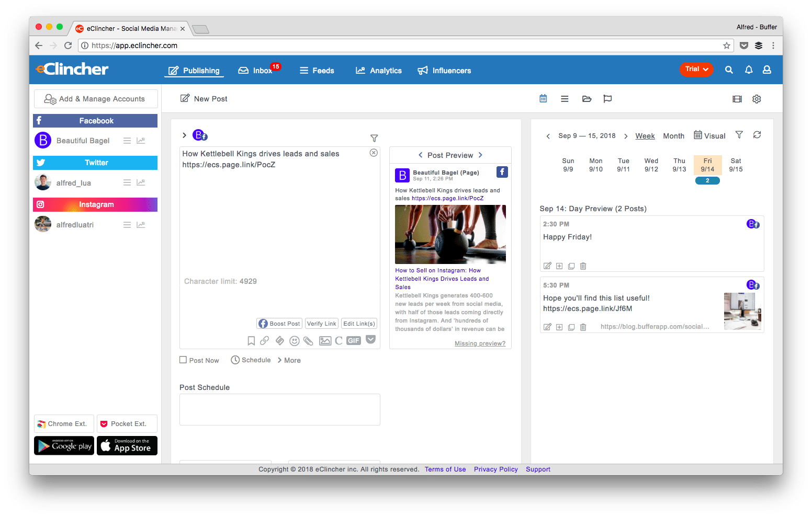Click the kettlebell preview image
This screenshot has width=812, height=517.
[x=450, y=234]
